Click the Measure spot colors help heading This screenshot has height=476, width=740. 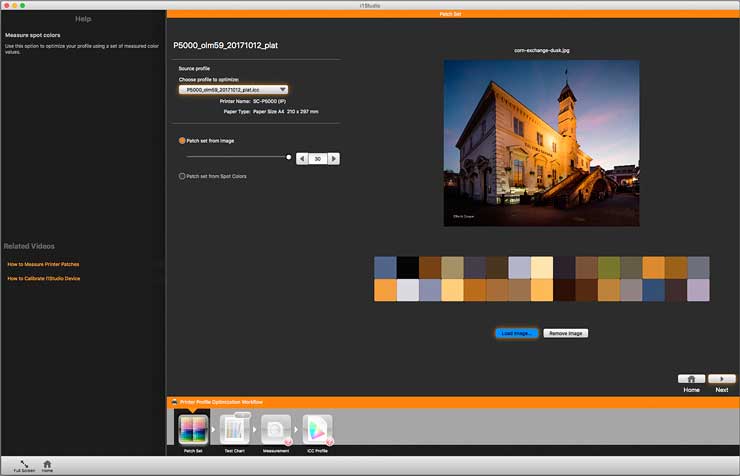click(33, 35)
